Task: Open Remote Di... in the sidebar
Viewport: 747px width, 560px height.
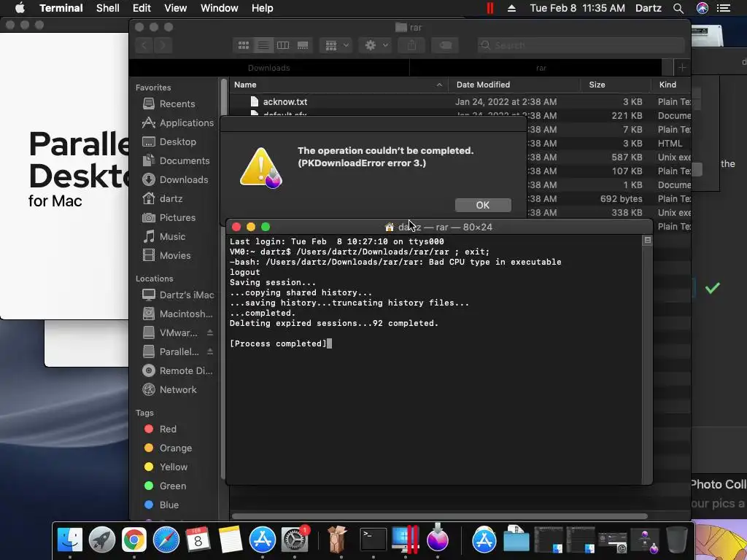Action: pos(177,370)
